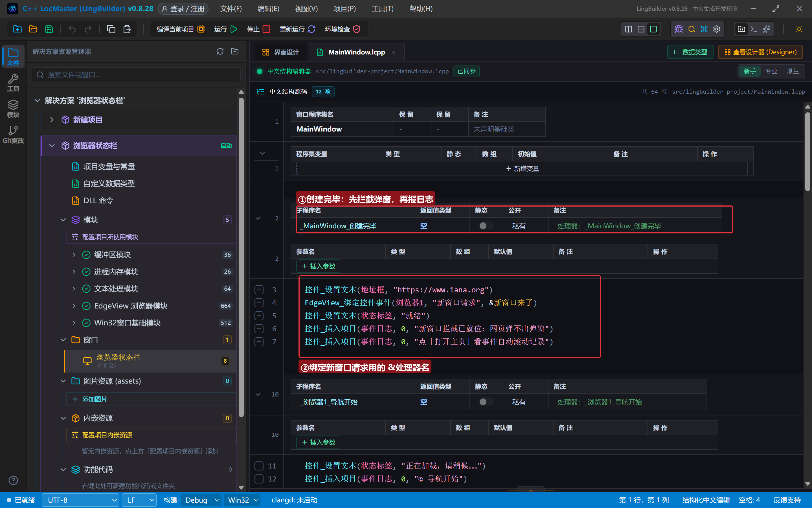This screenshot has width=812, height=508.
Task: Open the Git changes sidebar panel
Action: click(13, 134)
